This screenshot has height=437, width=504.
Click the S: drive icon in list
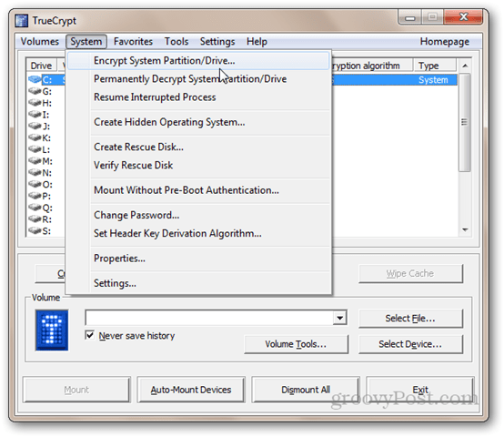[x=35, y=230]
